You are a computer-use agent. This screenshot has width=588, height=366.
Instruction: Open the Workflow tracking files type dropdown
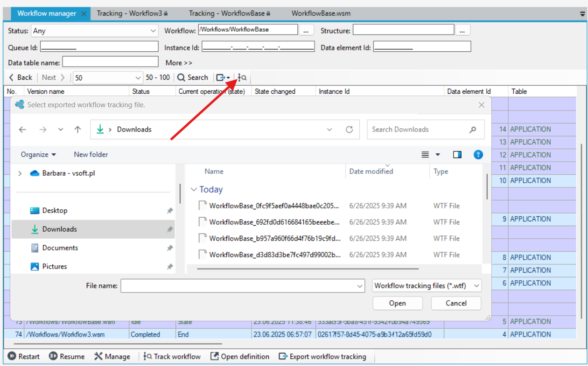pyautogui.click(x=427, y=286)
